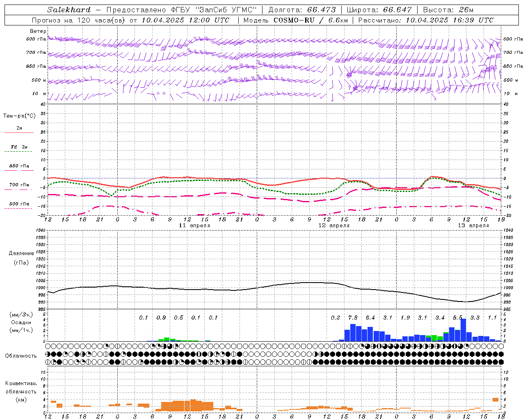This screenshot has width=525, height=420.
Task: Click the 'Тем-ра(°C)' temperature panel label
Action: pos(19,116)
